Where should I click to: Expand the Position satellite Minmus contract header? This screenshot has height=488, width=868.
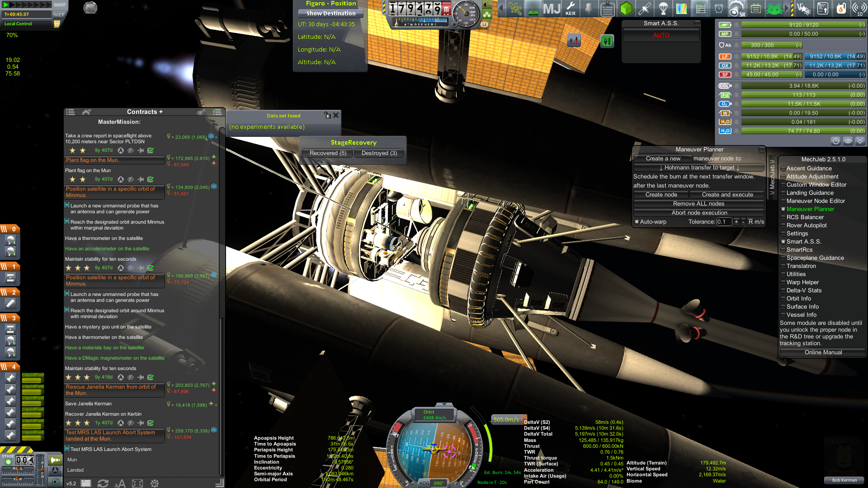(x=114, y=192)
